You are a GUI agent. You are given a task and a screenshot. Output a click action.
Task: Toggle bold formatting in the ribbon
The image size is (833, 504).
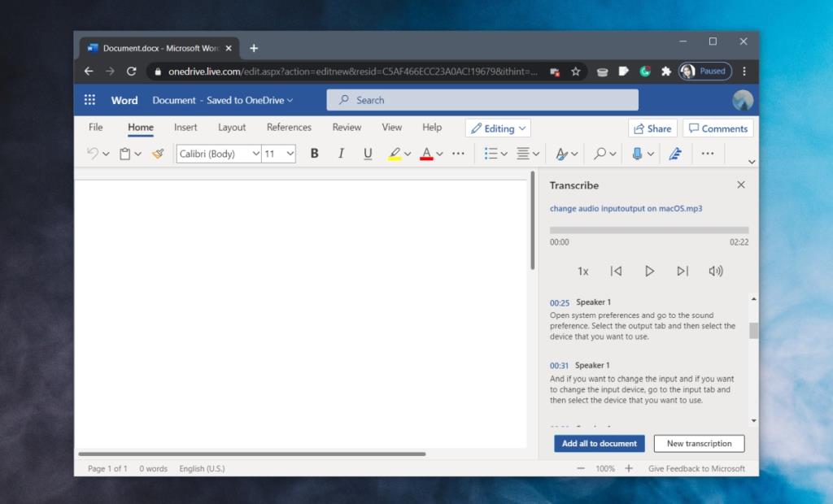click(314, 153)
